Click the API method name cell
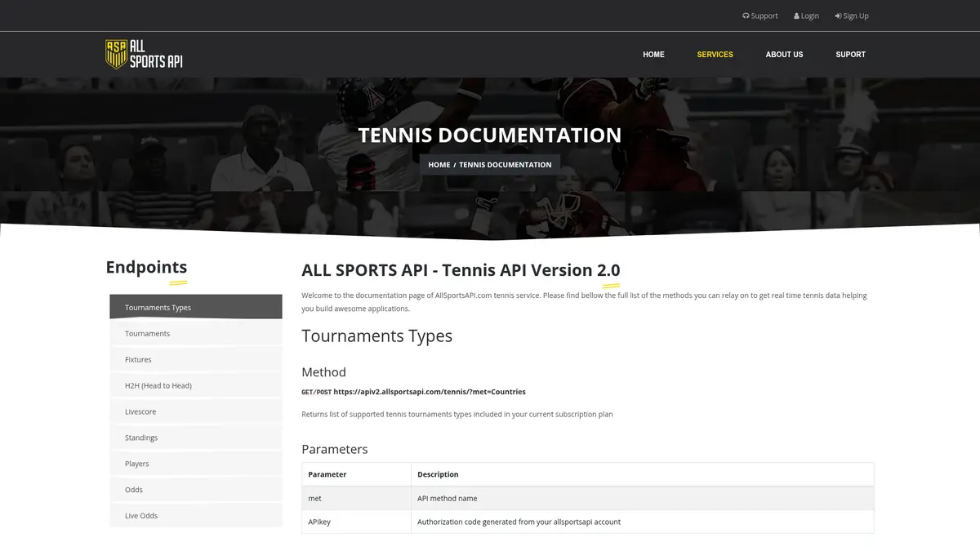980x551 pixels. point(643,498)
